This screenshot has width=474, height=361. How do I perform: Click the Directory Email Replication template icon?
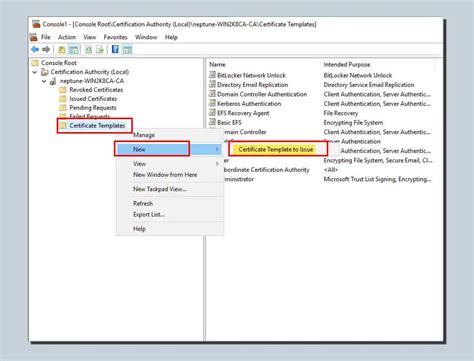(x=212, y=85)
